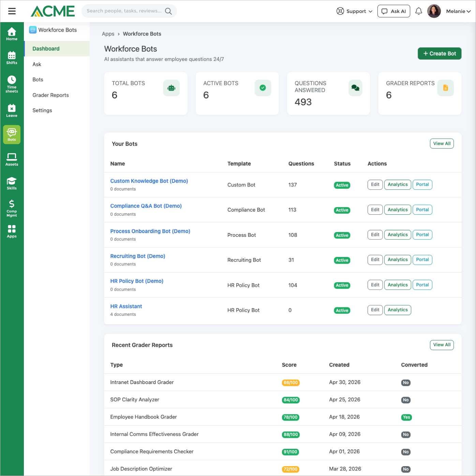
Task: Open Assets in the sidebar
Action: 12,159
